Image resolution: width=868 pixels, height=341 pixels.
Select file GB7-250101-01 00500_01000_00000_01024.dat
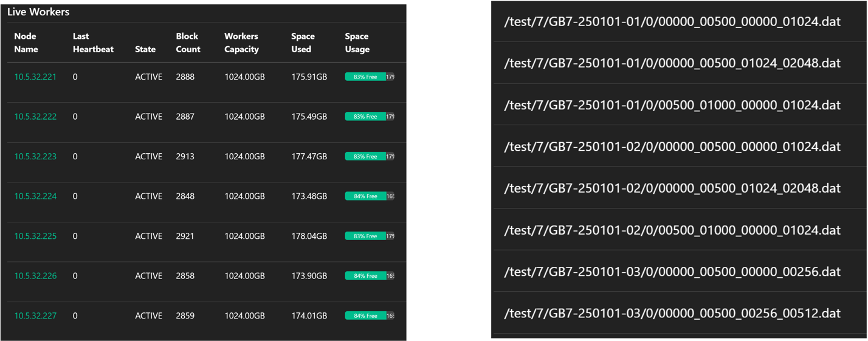point(672,105)
